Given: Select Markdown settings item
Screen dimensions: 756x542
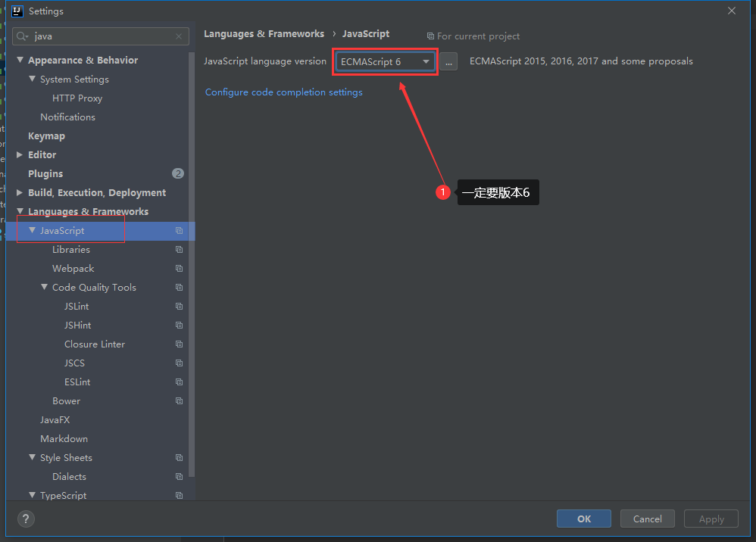Looking at the screenshot, I should 64,439.
